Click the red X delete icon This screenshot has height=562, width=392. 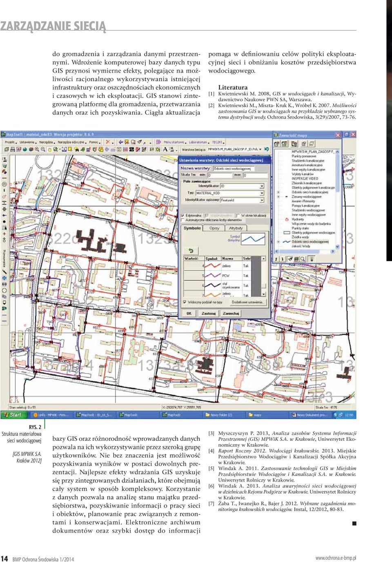click(x=108, y=142)
